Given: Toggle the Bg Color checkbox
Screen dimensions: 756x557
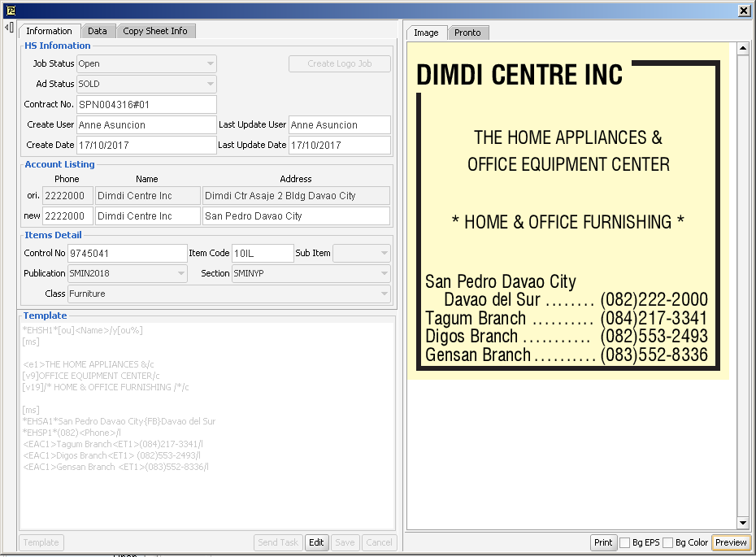Looking at the screenshot, I should 667,542.
